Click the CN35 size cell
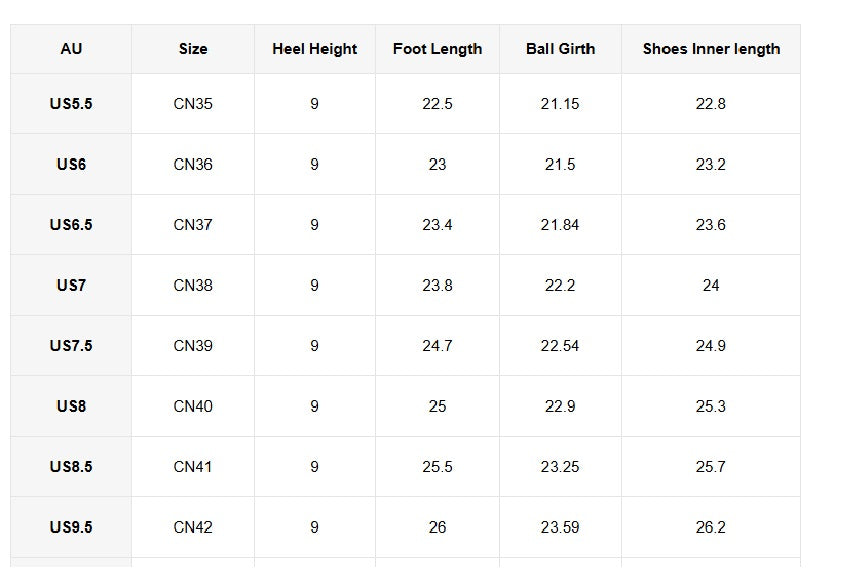The image size is (844, 576). click(x=193, y=104)
